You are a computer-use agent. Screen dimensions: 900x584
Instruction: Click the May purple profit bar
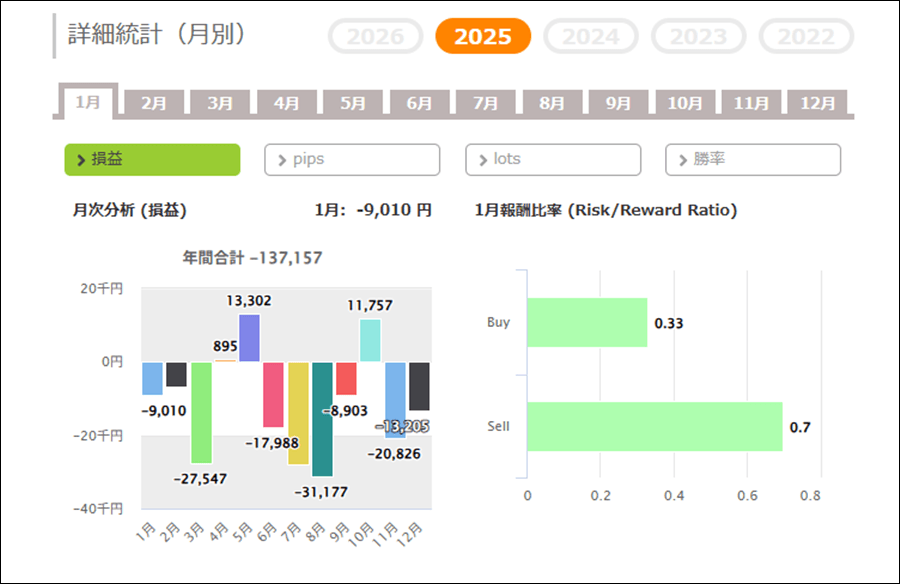(x=249, y=338)
